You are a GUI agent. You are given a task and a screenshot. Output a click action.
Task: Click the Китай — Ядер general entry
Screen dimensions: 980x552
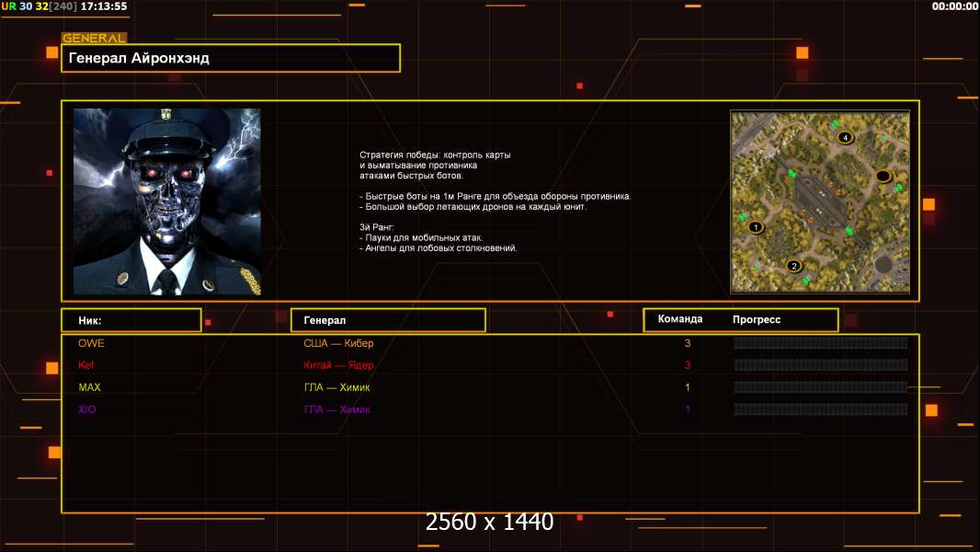338,365
